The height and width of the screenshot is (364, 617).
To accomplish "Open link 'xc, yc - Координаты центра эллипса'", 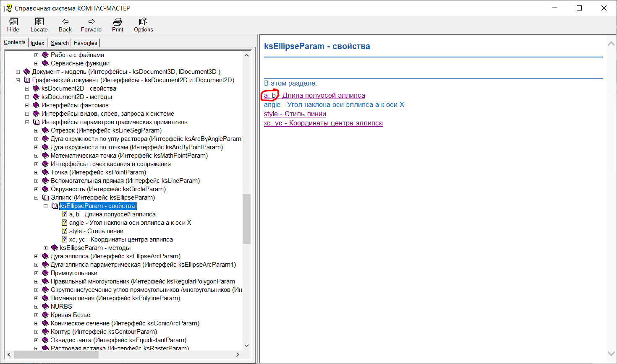I will (323, 123).
